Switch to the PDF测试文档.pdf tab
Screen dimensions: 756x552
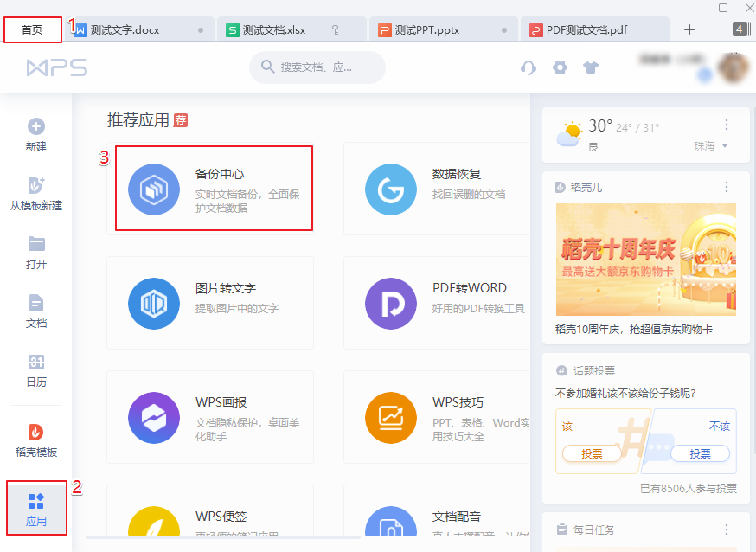coord(595,30)
